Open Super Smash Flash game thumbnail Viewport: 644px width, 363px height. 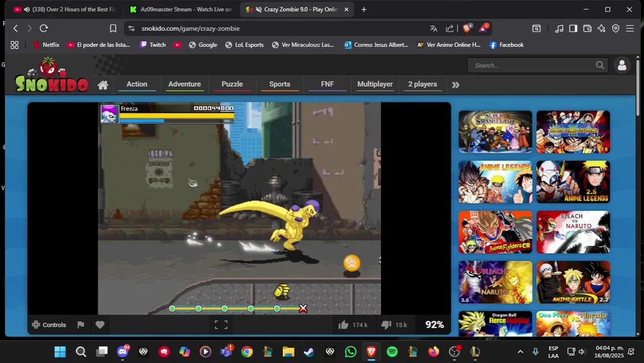[495, 132]
